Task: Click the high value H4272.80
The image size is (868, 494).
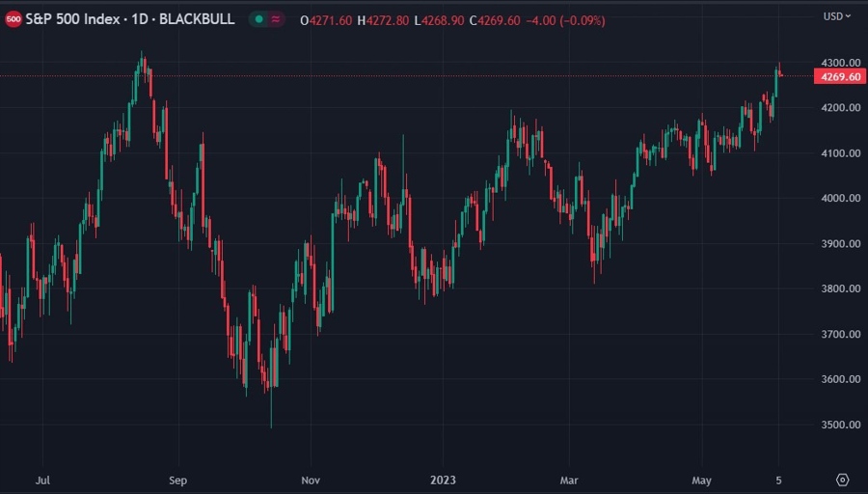Action: tap(383, 20)
